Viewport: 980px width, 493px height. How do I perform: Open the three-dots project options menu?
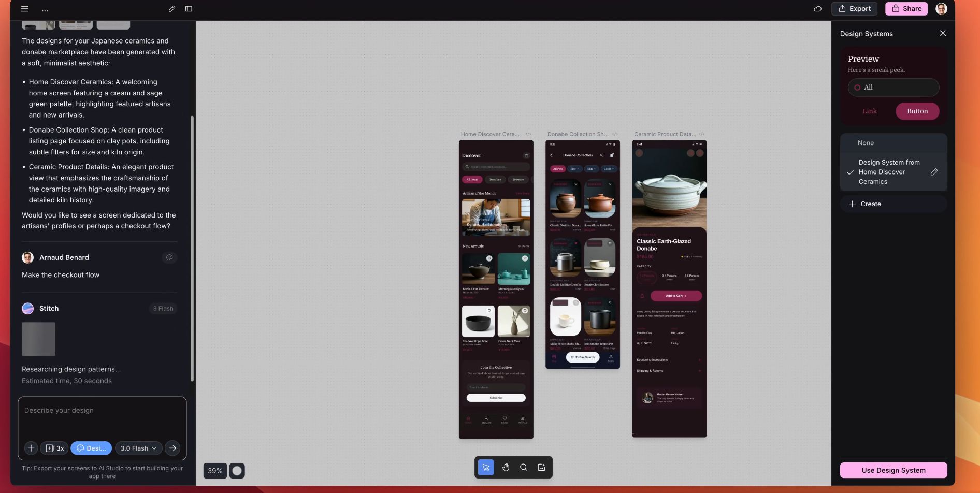click(x=45, y=9)
